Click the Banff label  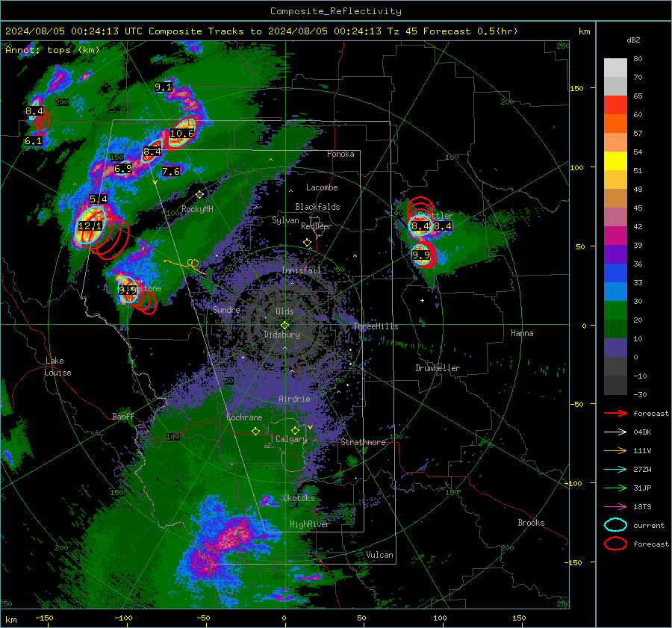(x=123, y=416)
